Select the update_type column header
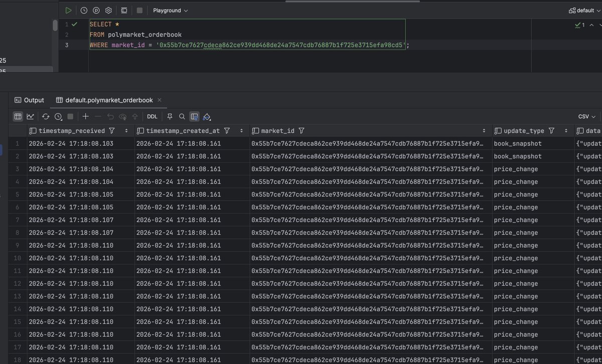Viewport: 602px width, 364px height. point(533,131)
